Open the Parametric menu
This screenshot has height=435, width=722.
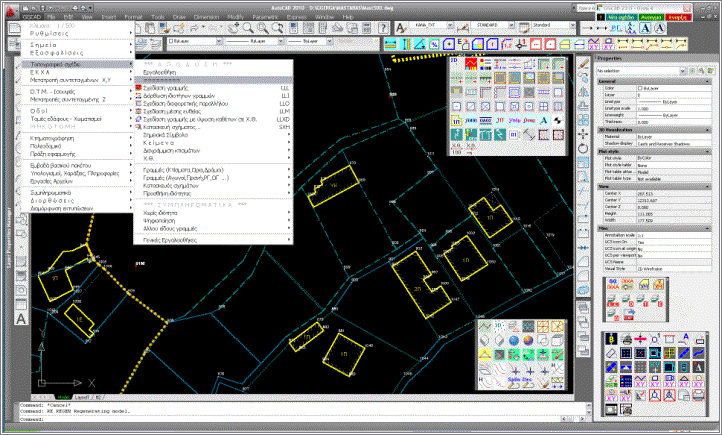coord(267,17)
